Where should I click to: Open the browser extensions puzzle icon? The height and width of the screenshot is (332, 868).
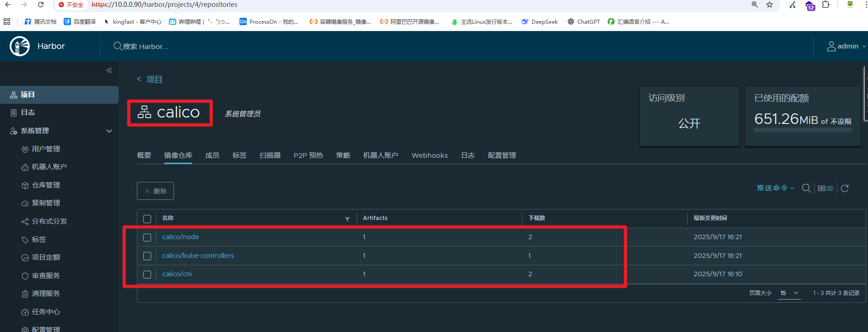click(826, 5)
